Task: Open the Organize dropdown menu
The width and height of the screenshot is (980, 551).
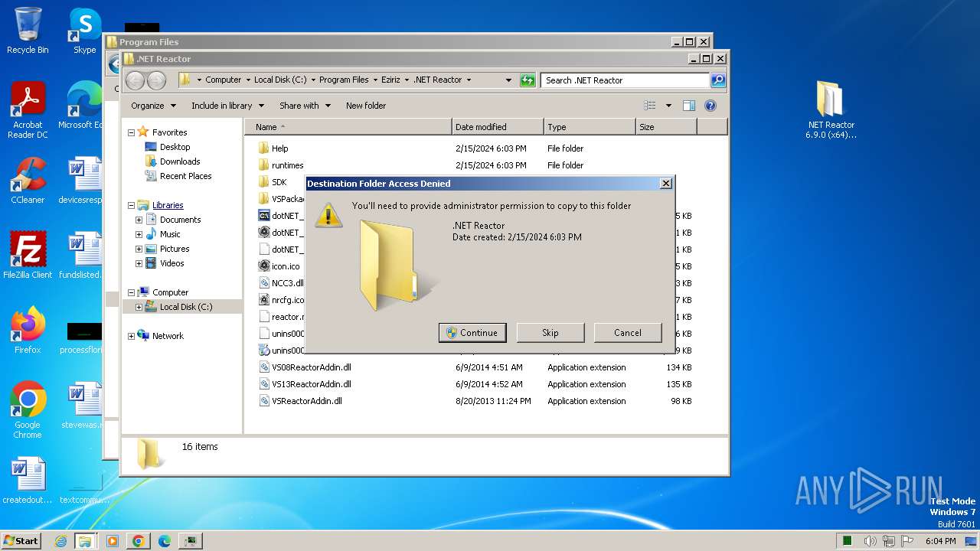Action: click(x=153, y=106)
